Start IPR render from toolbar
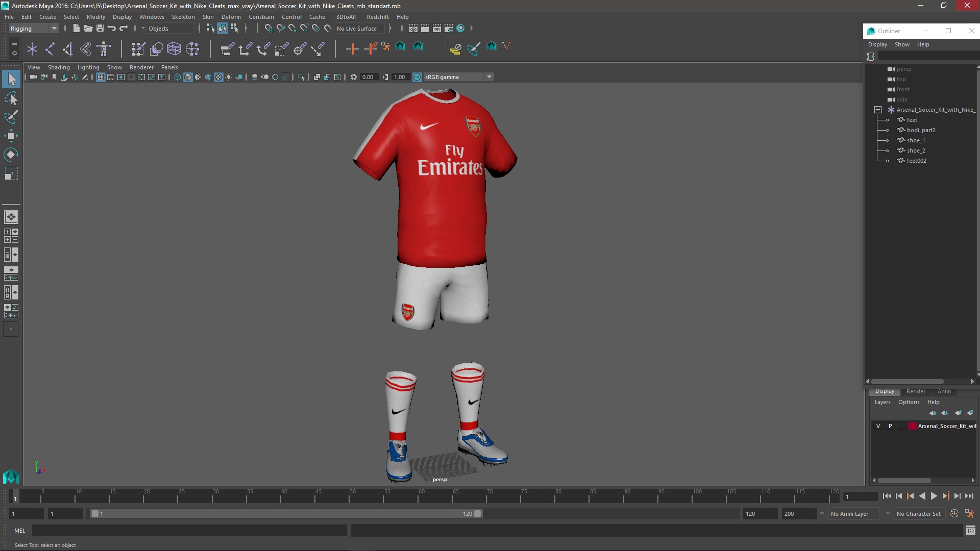Screen dimensions: 980x551 click(x=437, y=29)
